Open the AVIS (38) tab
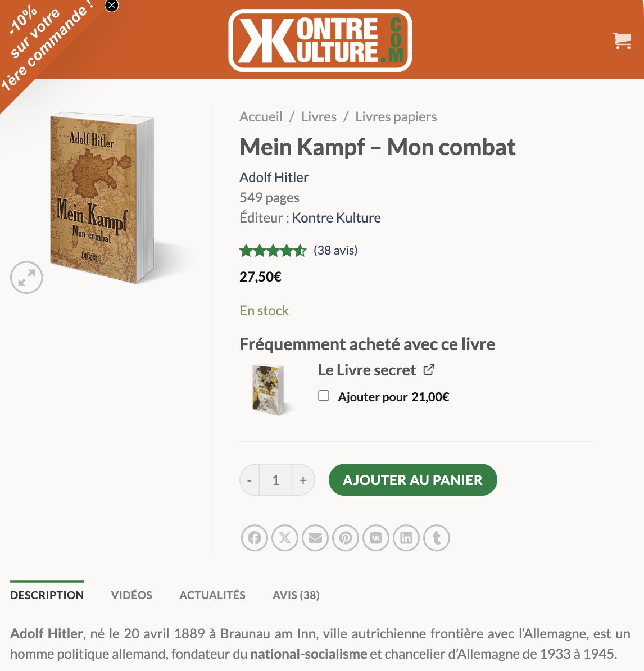Viewport: 644px width, 671px height. (296, 595)
